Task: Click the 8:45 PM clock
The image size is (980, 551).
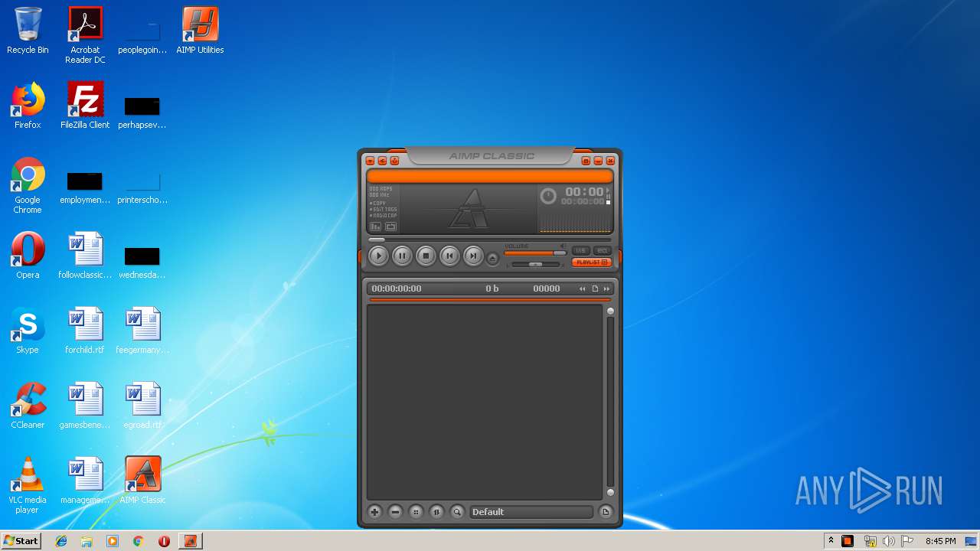Action: click(x=940, y=541)
